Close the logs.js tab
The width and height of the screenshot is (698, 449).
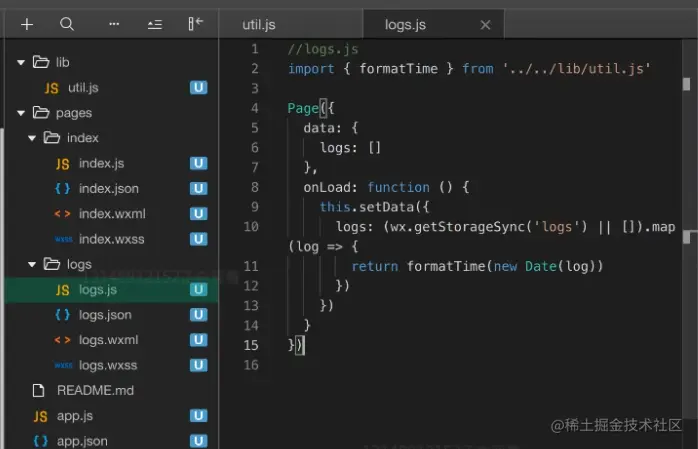click(485, 25)
